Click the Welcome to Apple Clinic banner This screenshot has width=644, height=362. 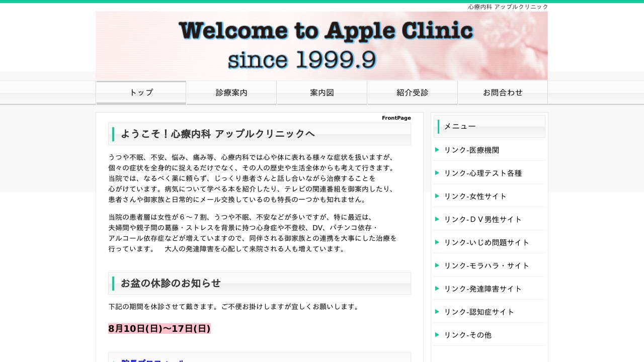tap(321, 45)
